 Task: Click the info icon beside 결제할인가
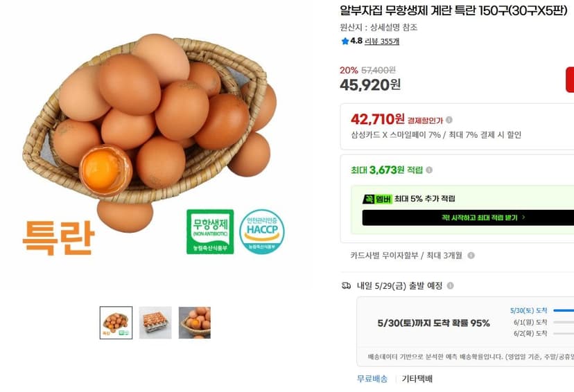point(449,120)
